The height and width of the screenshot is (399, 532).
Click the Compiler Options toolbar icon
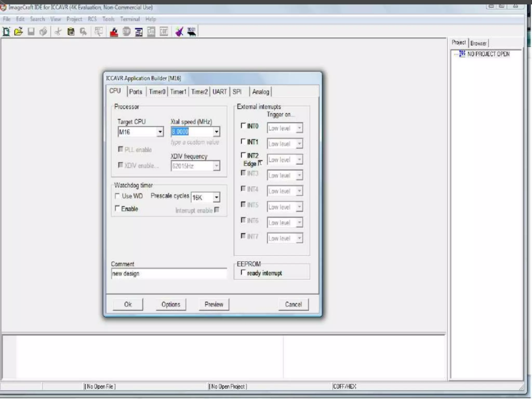tap(139, 32)
